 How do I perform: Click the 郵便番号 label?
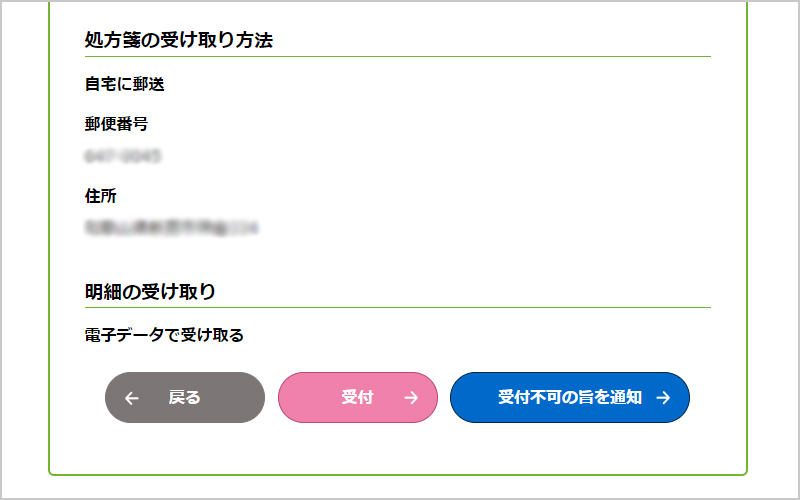tap(117, 124)
